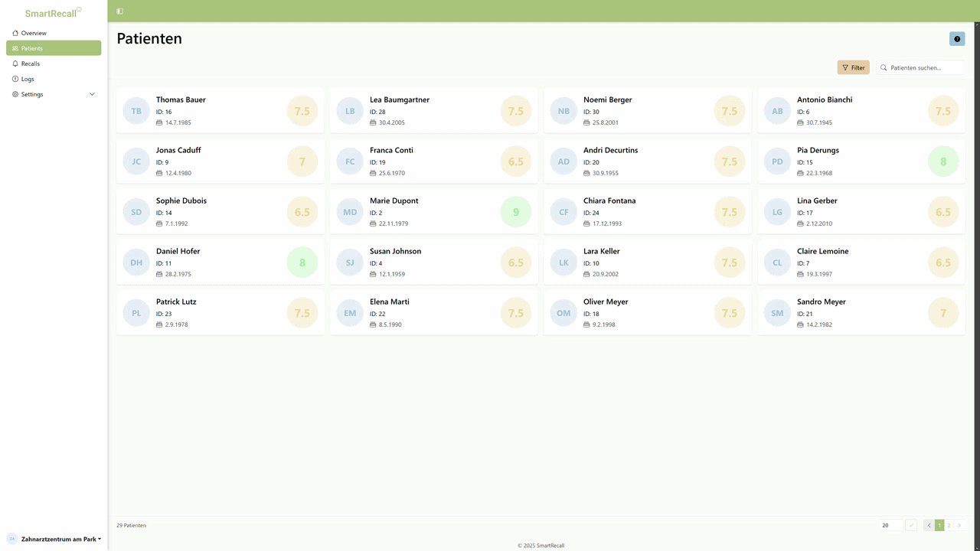Click Lea Baumgartner's 7.5 score badge
Screen dimensions: 980x551
tap(516, 111)
